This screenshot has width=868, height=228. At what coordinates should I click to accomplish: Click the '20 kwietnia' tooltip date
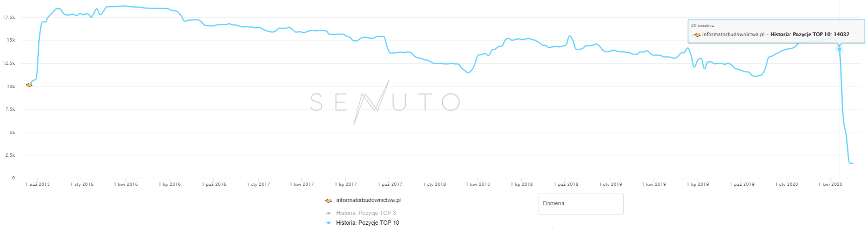pos(702,25)
